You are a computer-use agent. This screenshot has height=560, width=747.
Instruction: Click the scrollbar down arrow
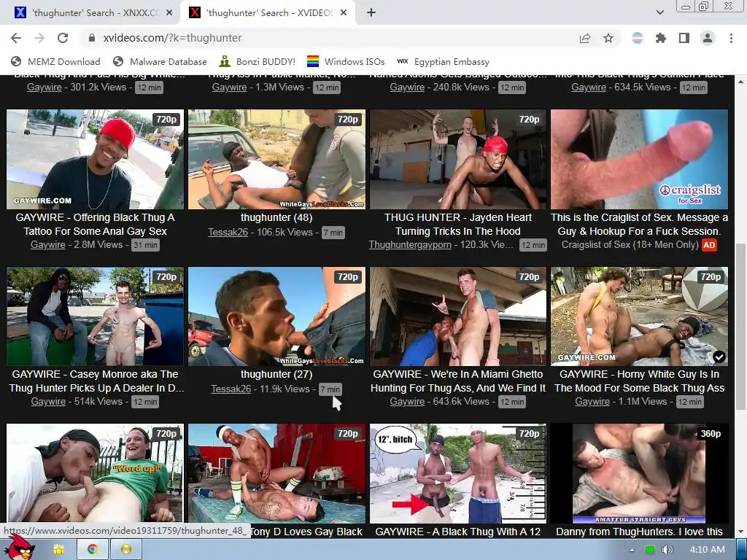(740, 532)
